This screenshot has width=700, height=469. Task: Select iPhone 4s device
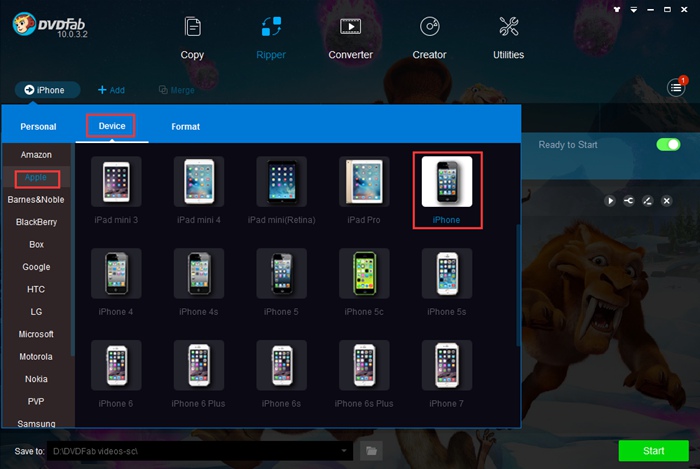199,282
